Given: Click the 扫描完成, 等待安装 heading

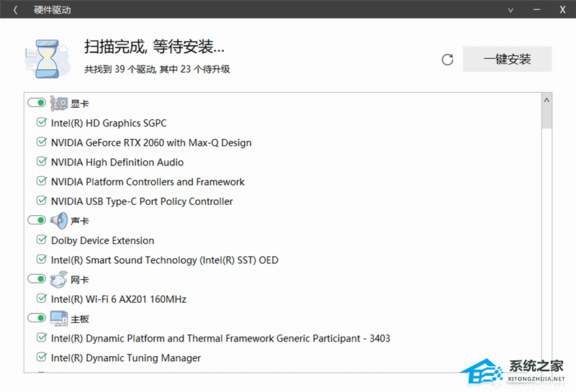Looking at the screenshot, I should (x=154, y=47).
